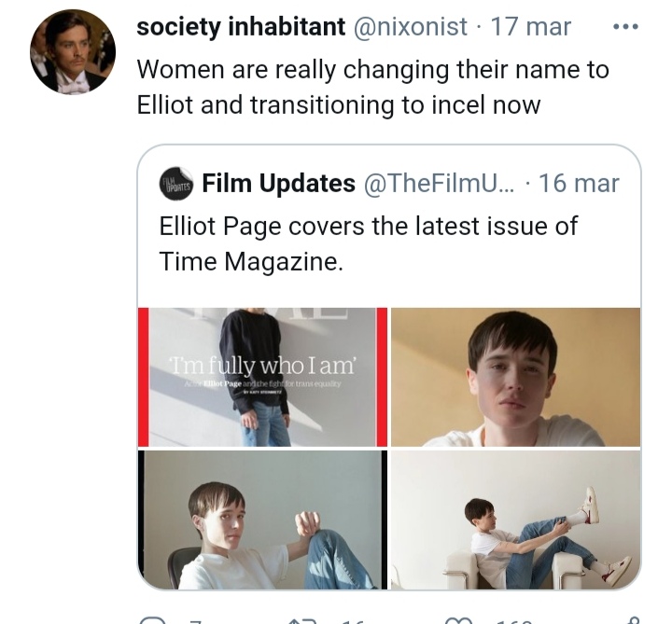Image resolution: width=672 pixels, height=624 pixels.
Task: Open the close-up portrait photo on tan background
Action: coord(515,377)
